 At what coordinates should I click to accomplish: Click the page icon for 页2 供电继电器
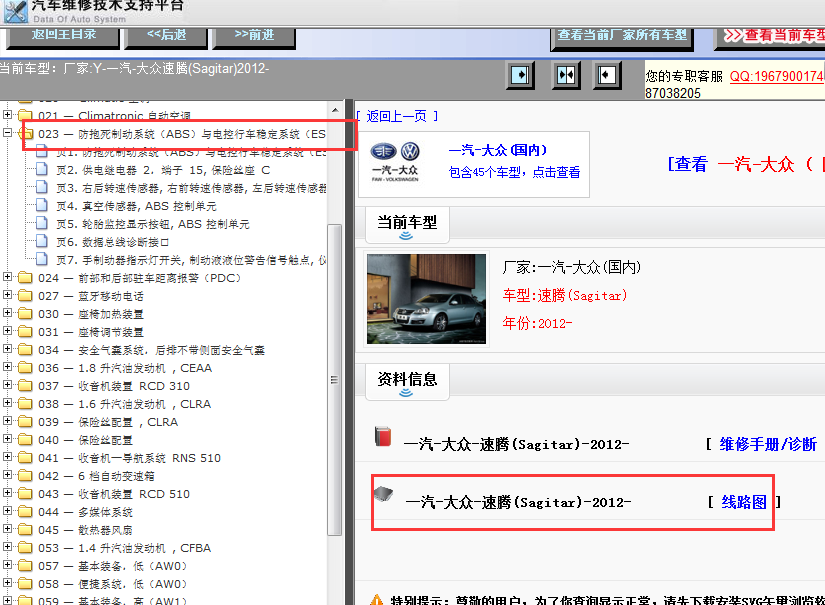pyautogui.click(x=42, y=169)
